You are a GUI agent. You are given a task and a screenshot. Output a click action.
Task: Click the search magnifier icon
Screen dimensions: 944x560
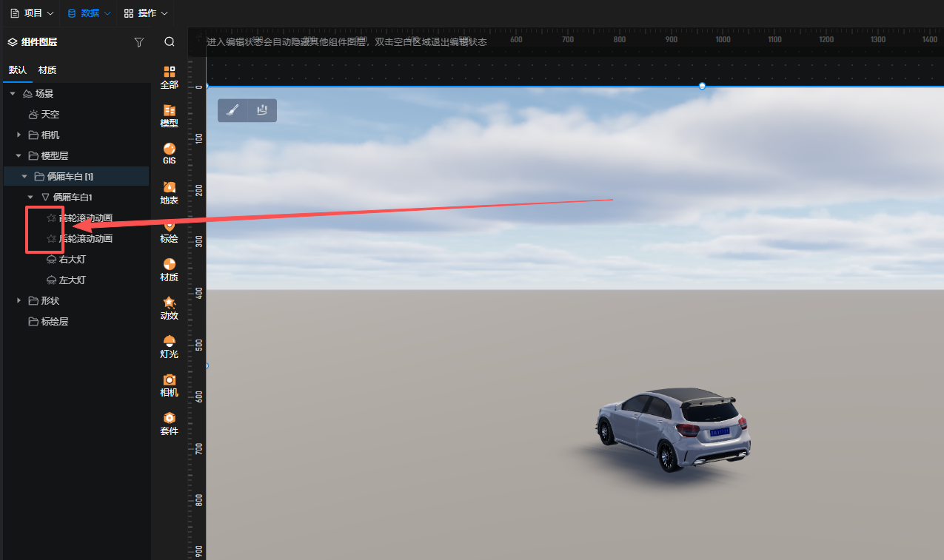[x=170, y=42]
